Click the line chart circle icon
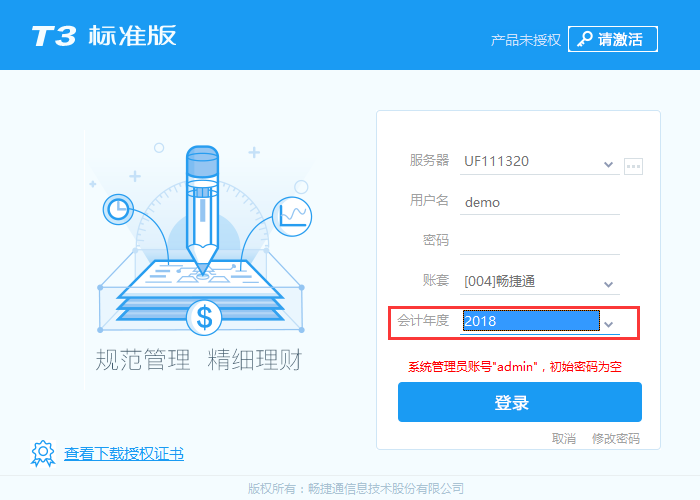This screenshot has width=700, height=500. [x=292, y=217]
